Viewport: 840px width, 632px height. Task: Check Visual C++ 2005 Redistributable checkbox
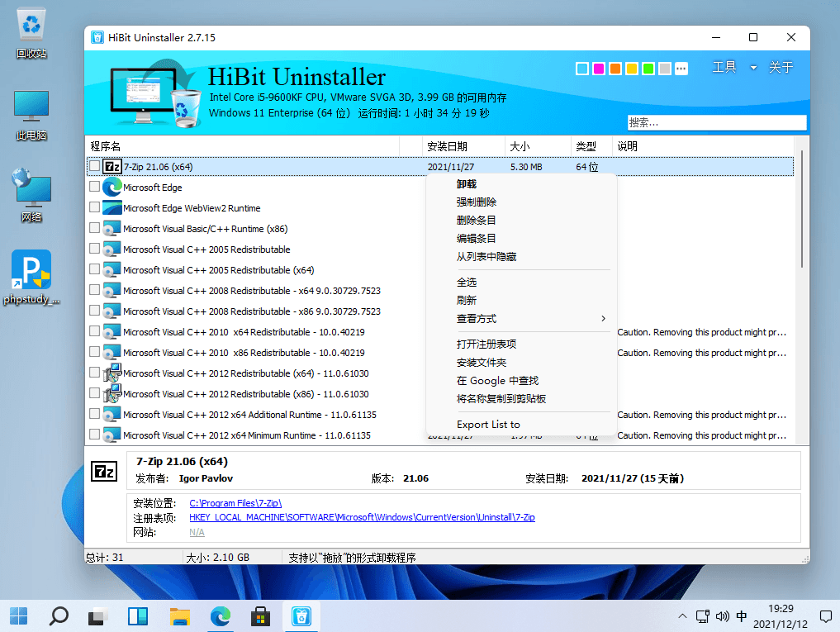coord(95,248)
